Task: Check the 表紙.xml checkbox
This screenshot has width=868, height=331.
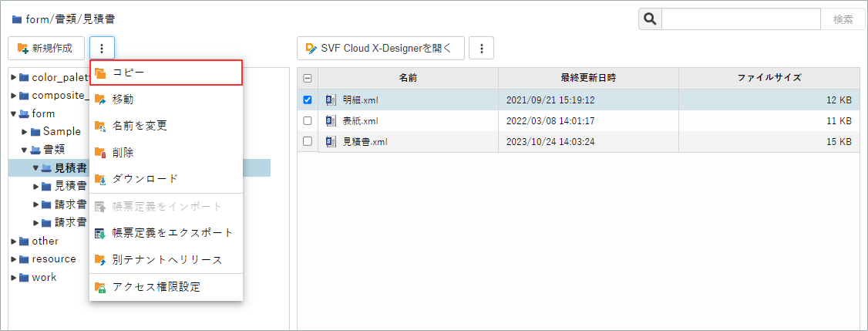Action: pyautogui.click(x=308, y=121)
